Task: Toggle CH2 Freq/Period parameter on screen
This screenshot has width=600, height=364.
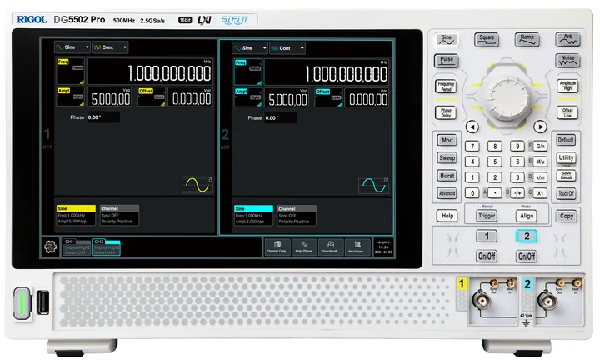Action: (248, 72)
